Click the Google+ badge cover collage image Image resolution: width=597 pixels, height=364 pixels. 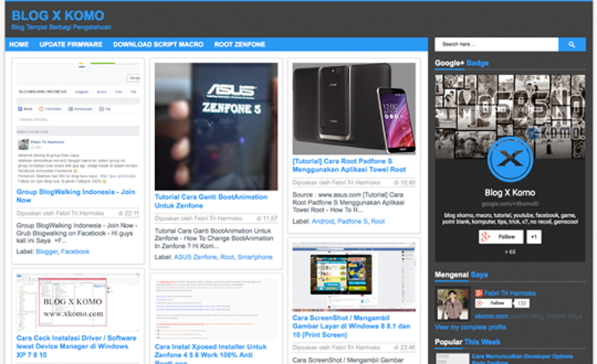(x=510, y=116)
